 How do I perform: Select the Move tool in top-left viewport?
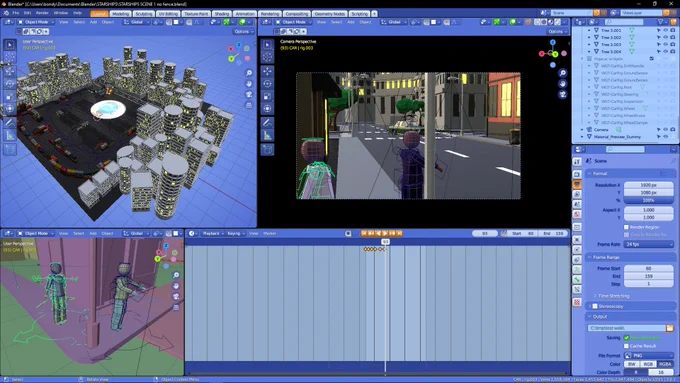coord(10,70)
